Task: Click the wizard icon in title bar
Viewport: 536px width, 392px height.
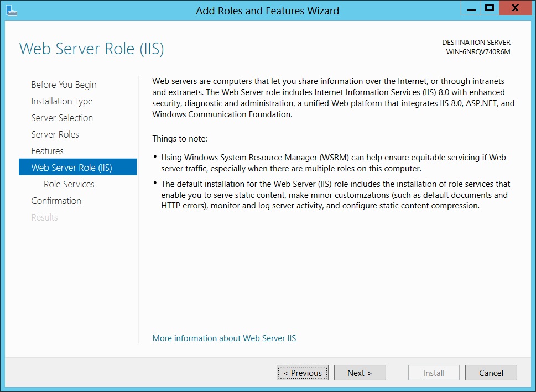Action: (x=11, y=11)
